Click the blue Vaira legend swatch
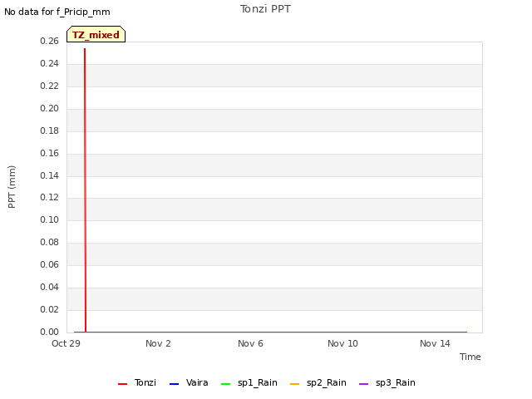The image size is (532, 399). [x=174, y=384]
